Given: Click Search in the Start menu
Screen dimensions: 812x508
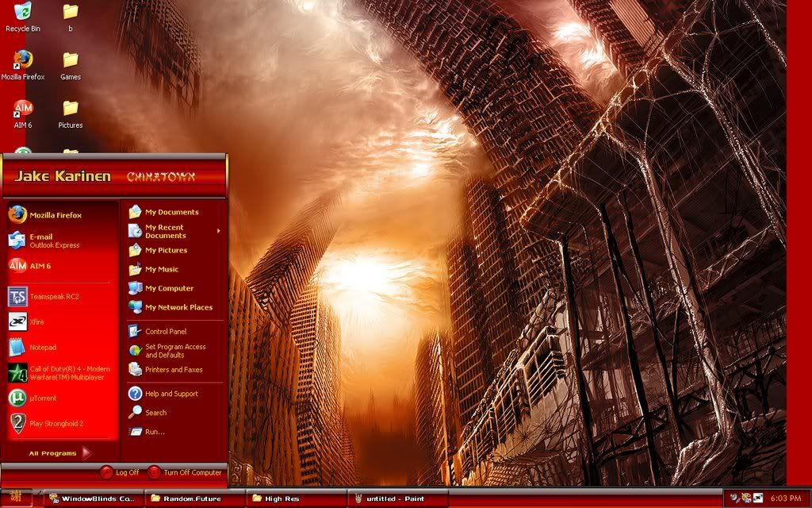Looking at the screenshot, I should [175, 413].
